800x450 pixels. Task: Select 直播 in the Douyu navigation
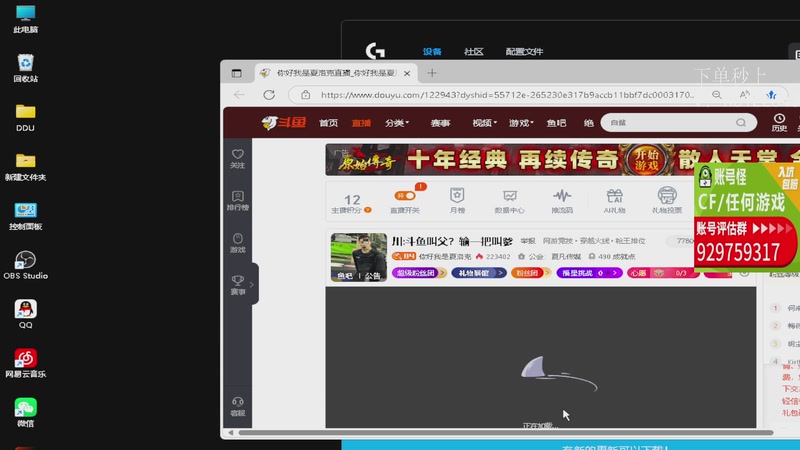361,123
